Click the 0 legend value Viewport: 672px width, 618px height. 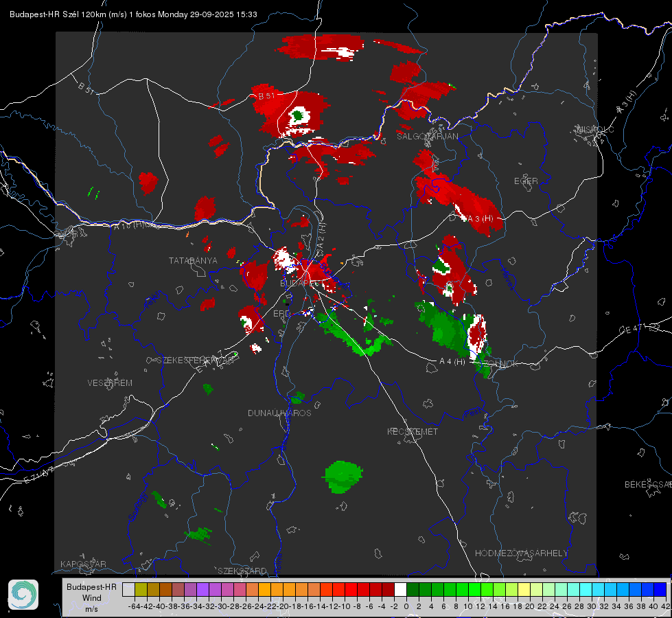tap(406, 606)
